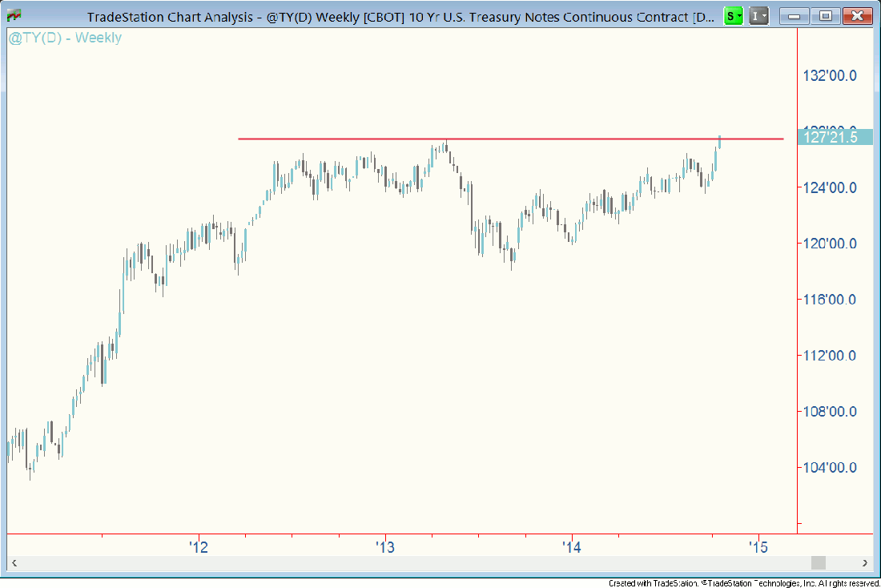881x588 pixels.
Task: Click the '14 year label on time axis
Action: pyautogui.click(x=571, y=547)
